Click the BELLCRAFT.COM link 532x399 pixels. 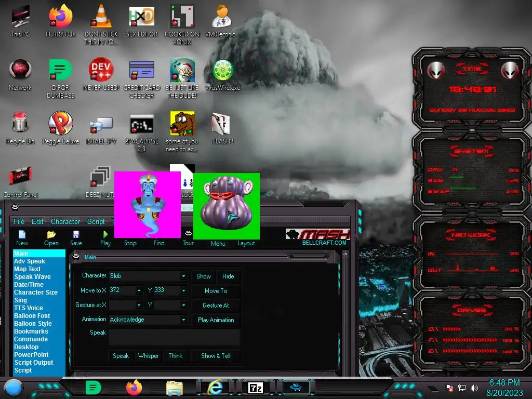[x=324, y=243]
